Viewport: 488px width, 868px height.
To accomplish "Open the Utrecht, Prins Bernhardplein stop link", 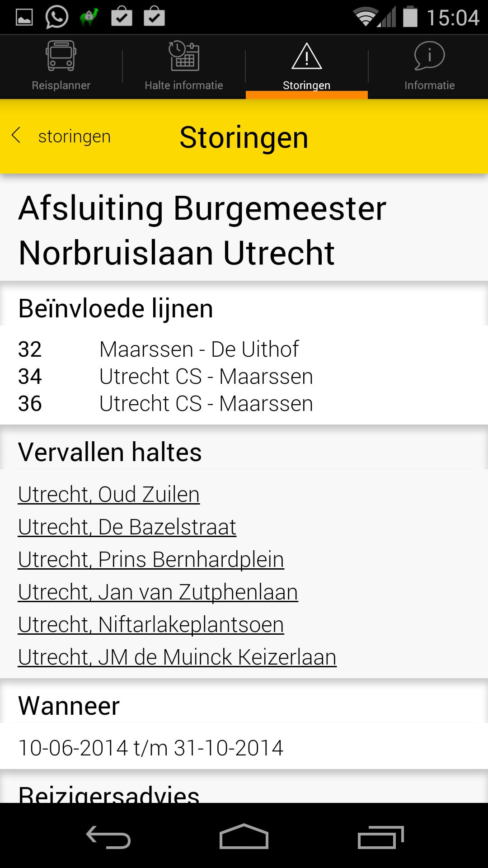I will [151, 559].
